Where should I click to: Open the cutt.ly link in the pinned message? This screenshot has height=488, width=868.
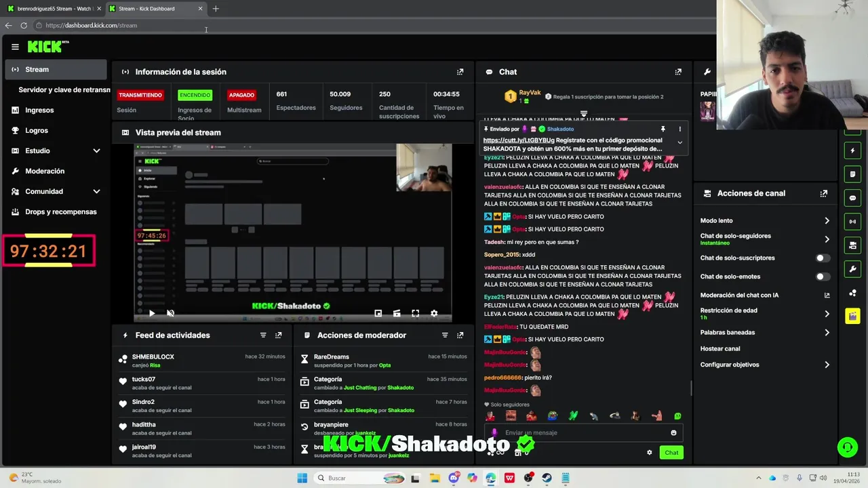point(519,140)
